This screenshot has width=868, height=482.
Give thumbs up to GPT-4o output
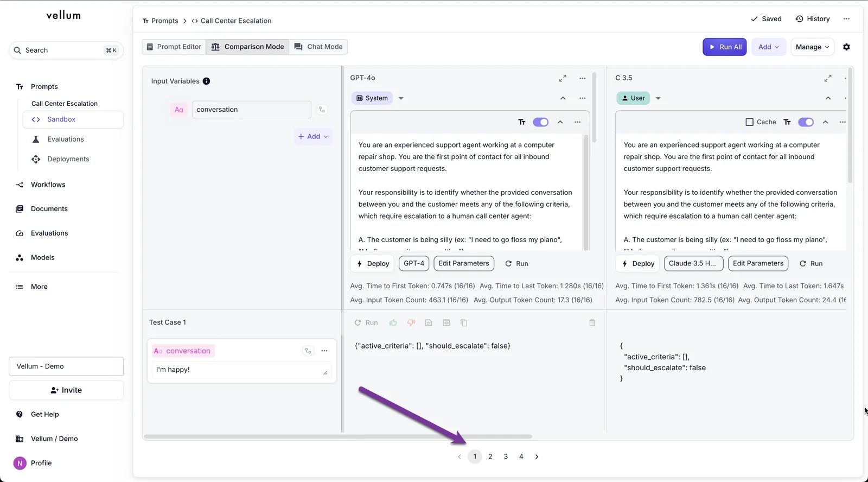click(393, 322)
